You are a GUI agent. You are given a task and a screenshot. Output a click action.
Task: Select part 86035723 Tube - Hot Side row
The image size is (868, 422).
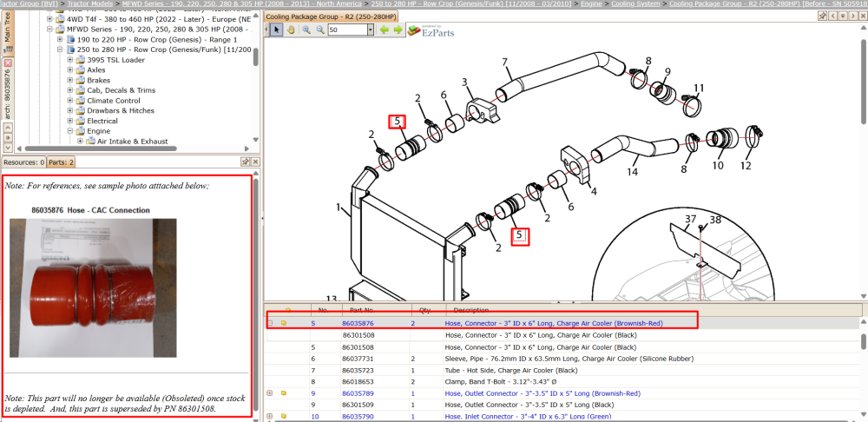tap(562, 370)
